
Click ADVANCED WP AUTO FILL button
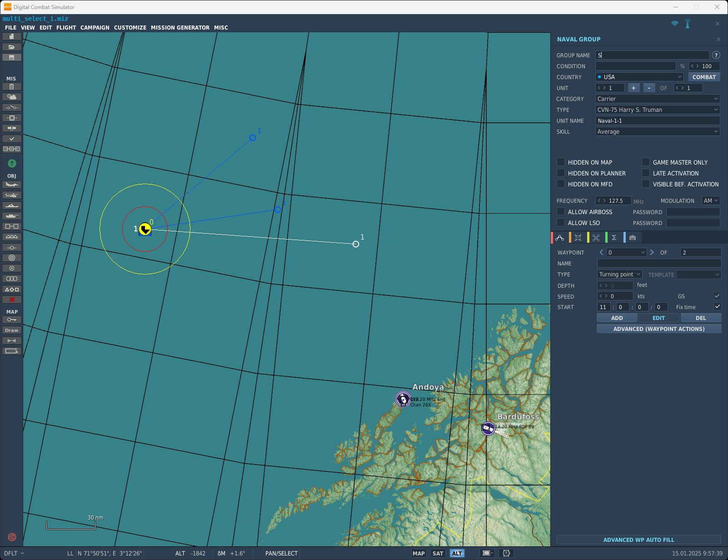[x=638, y=540]
